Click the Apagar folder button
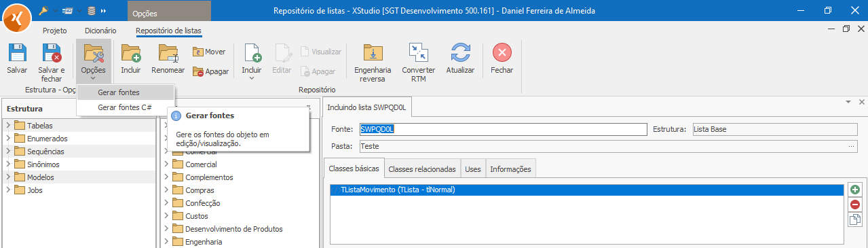Image resolution: width=868 pixels, height=248 pixels. pos(210,71)
